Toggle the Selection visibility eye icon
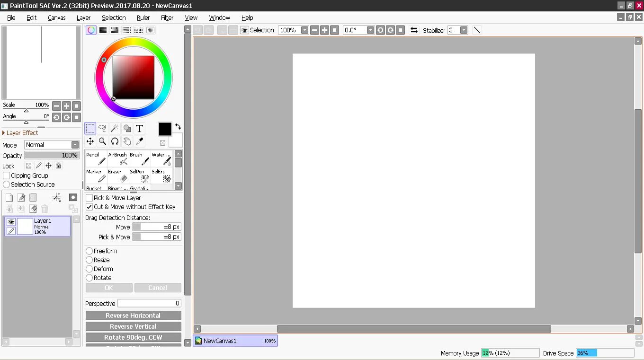The image size is (644, 360). click(x=244, y=30)
